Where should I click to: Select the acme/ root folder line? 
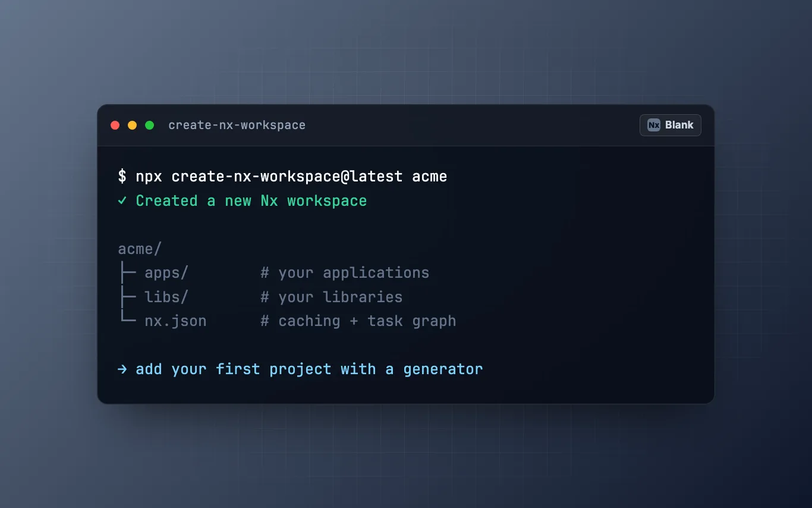click(140, 249)
